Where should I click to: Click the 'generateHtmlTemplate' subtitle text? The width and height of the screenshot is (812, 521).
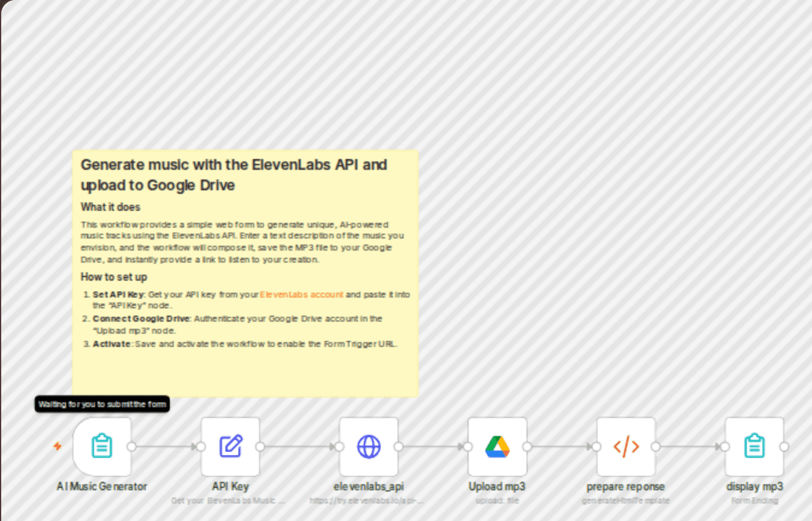point(626,501)
